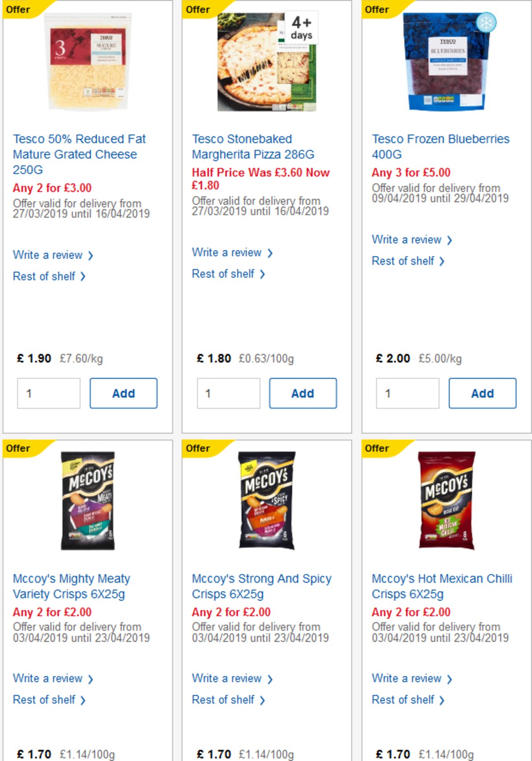Click the quantity field for the grated cheese

click(x=48, y=393)
